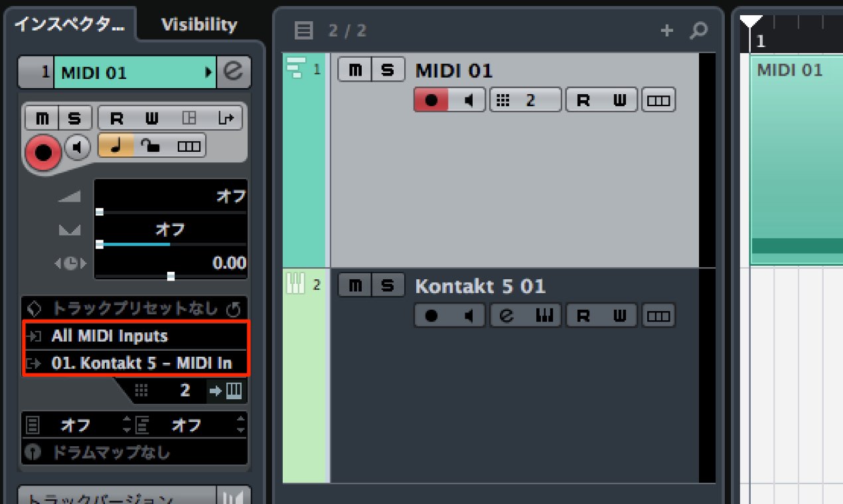Expand the トラックバージョン section
The width and height of the screenshot is (843, 504).
pos(117,497)
